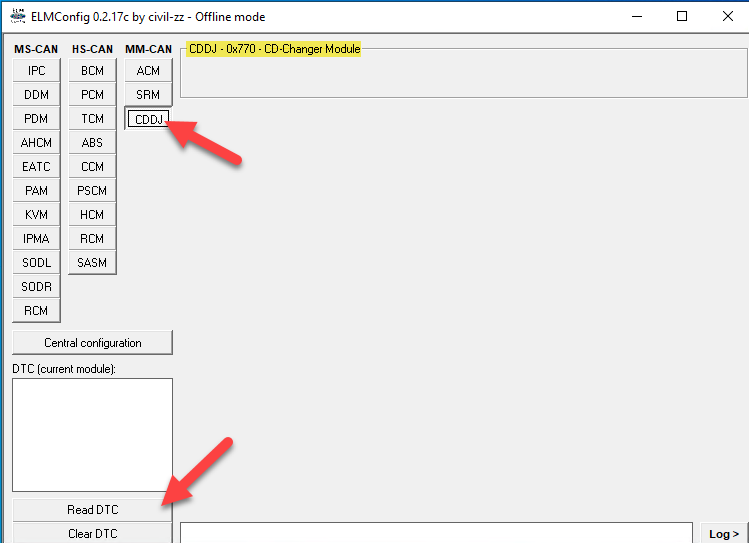The height and width of the screenshot is (543, 749).
Task: Select the CDDJ CD-Changer module button
Action: point(148,119)
